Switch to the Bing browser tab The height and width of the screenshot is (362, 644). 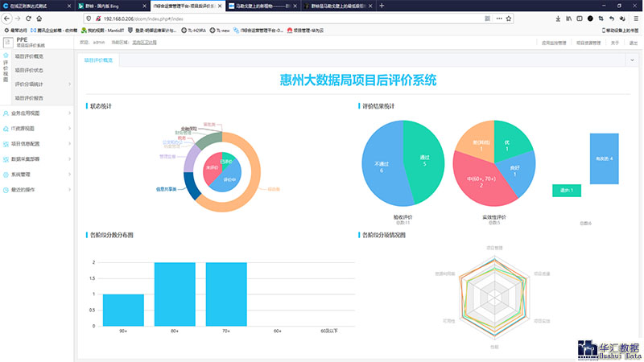click(x=112, y=6)
